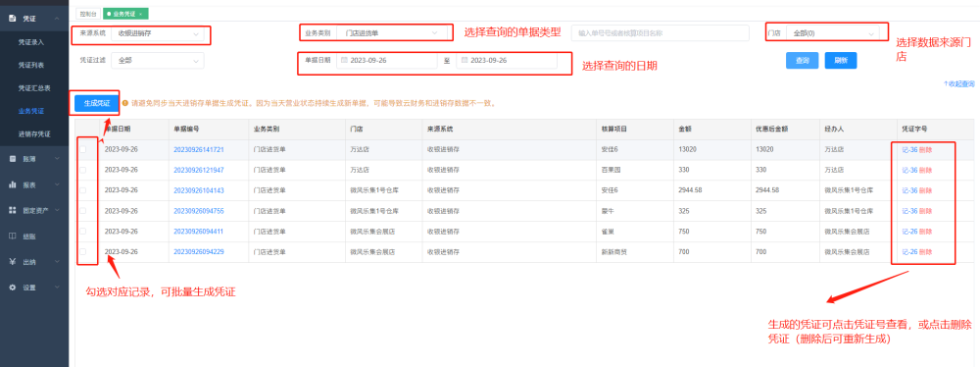This screenshot has height=367, width=980.
Task: Click the 优惠后金额 column header
Action: coord(771,129)
